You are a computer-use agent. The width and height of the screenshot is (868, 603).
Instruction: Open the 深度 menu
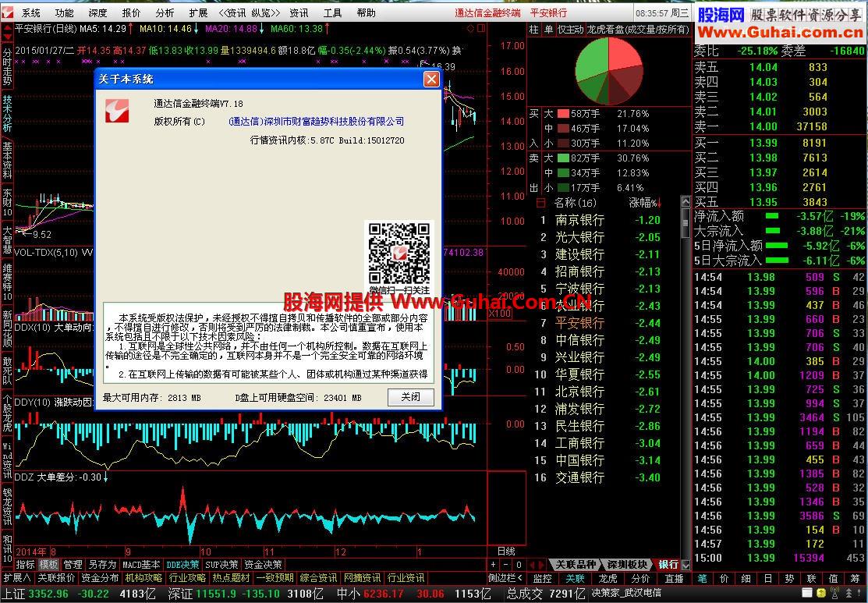click(97, 13)
